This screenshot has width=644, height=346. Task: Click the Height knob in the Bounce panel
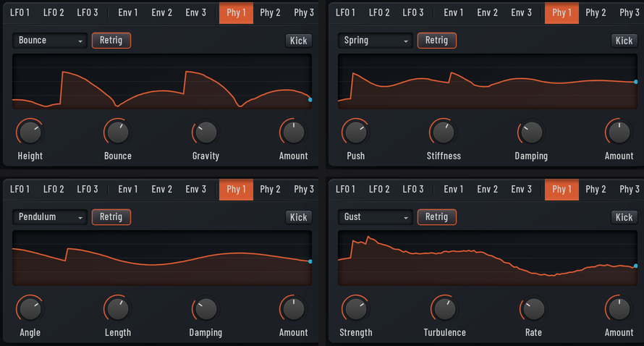tap(30, 132)
